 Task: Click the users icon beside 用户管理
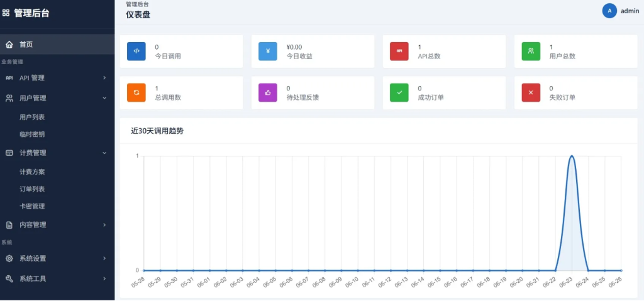(9, 98)
